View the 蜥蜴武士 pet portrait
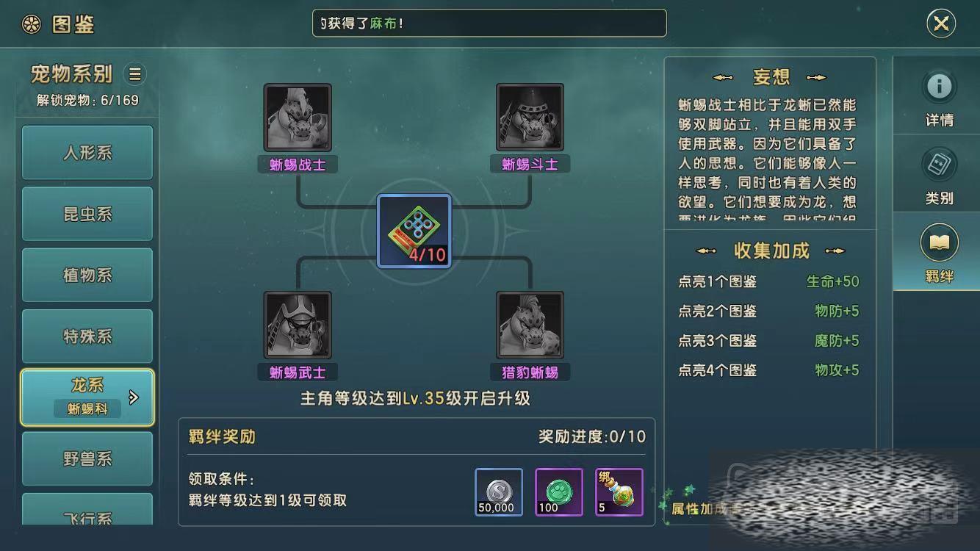 [x=298, y=325]
